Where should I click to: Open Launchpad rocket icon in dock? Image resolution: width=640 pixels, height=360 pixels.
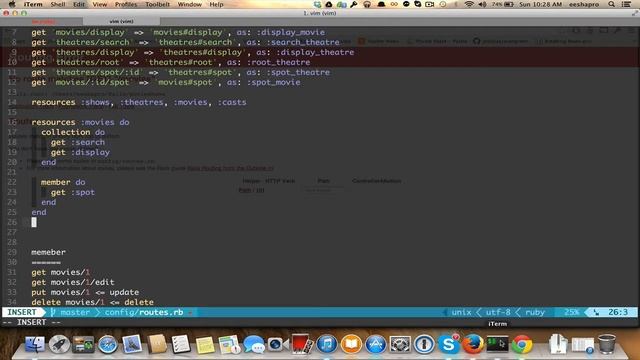point(59,344)
